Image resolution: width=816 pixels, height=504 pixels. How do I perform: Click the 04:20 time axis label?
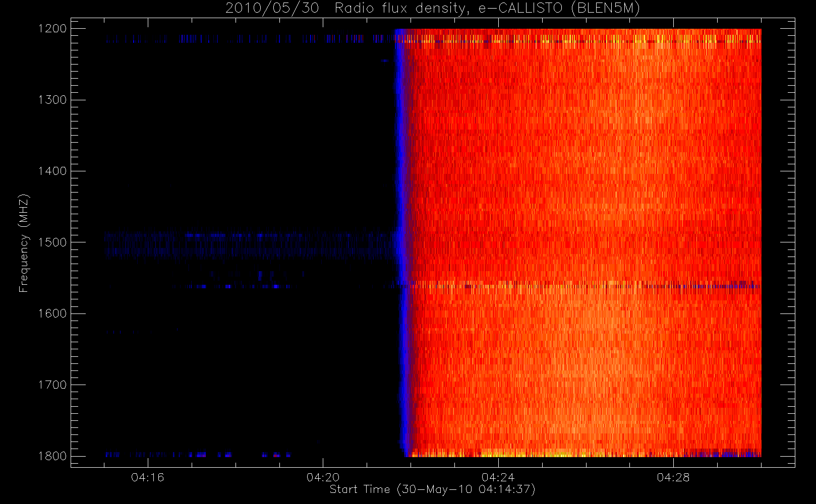323,477
